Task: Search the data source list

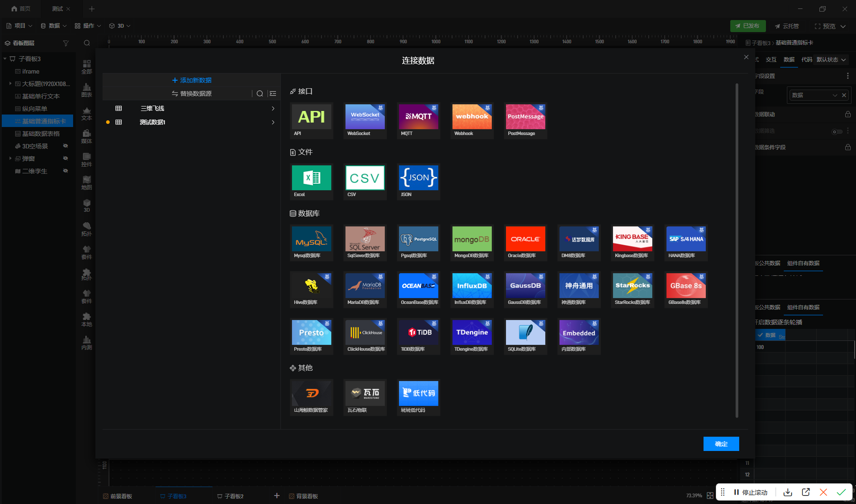Action: tap(259, 94)
